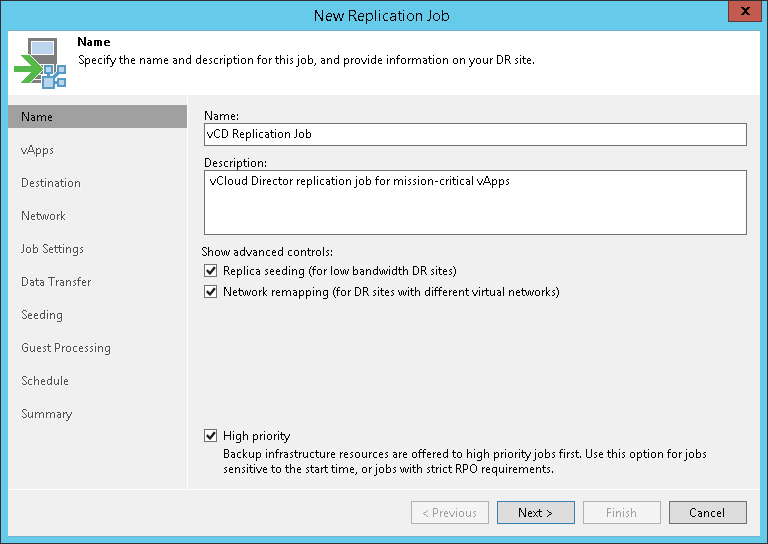Focus the Description text box
The width and height of the screenshot is (768, 544).
475,202
